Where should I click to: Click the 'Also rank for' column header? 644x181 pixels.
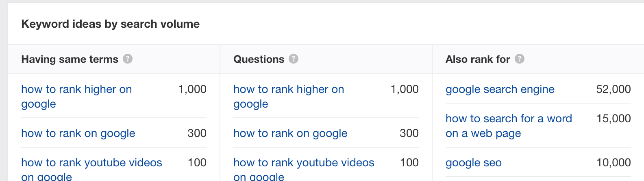478,59
